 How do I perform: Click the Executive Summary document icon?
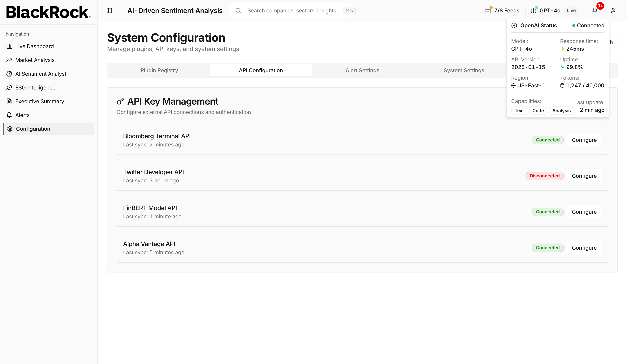coord(9,101)
